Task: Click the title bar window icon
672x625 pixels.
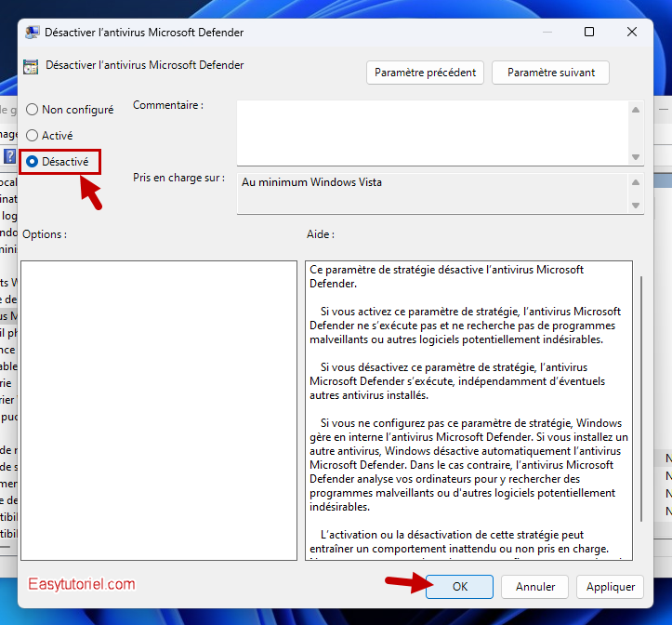Action: (33, 33)
